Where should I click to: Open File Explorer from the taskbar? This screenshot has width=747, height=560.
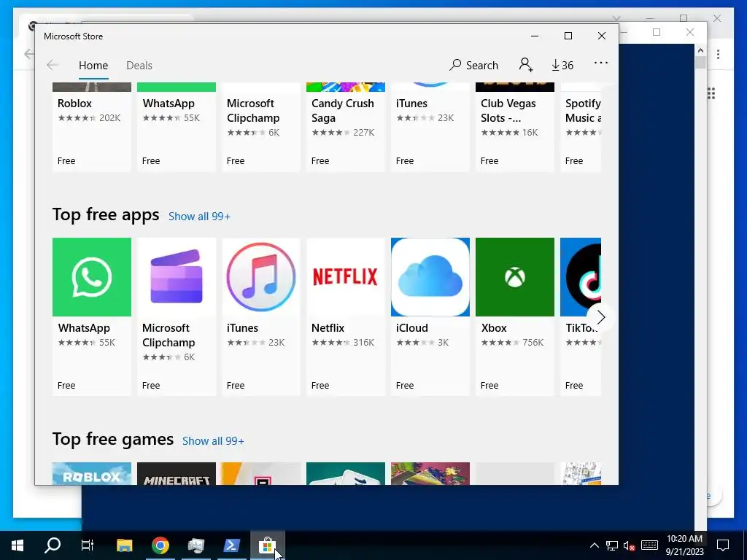pos(124,545)
